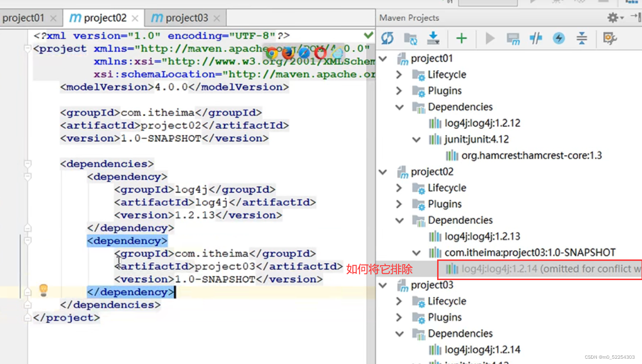Collapse the project01 tree node
Screen dimensions: 642x364
tap(383, 59)
